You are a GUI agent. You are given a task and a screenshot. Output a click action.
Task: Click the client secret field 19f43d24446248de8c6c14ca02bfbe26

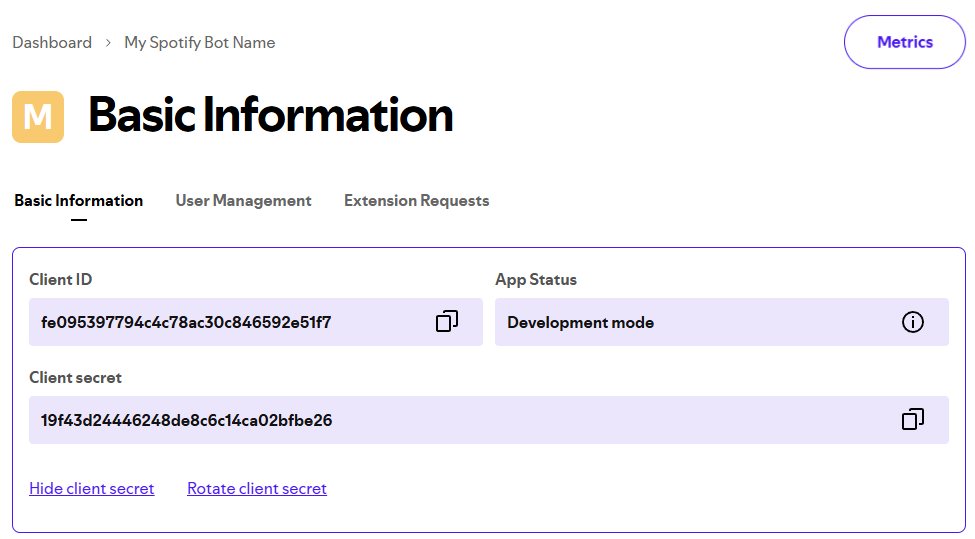pos(489,420)
